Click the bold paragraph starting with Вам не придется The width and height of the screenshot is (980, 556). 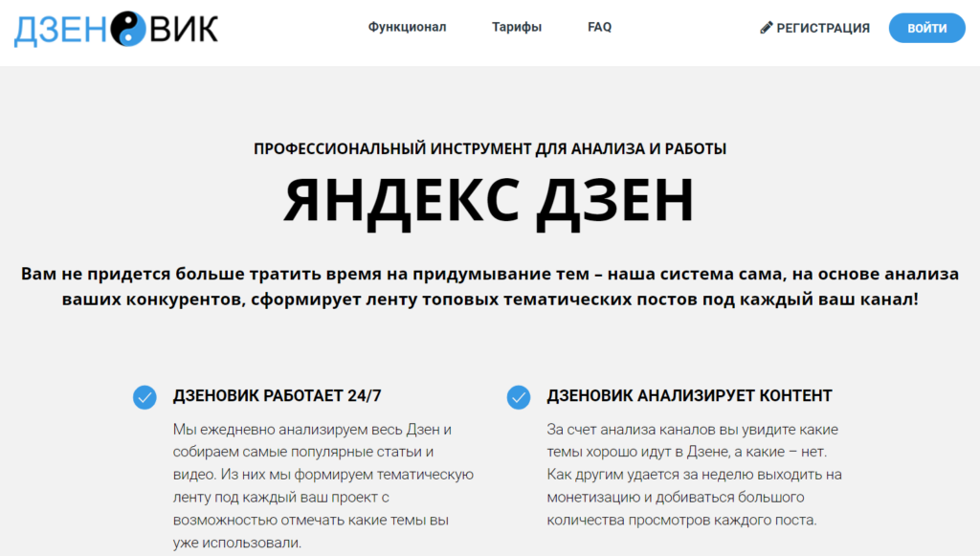pyautogui.click(x=489, y=286)
